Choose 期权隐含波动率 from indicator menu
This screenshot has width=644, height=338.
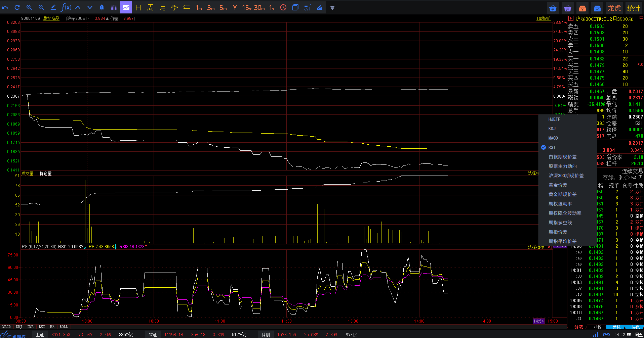(567, 213)
